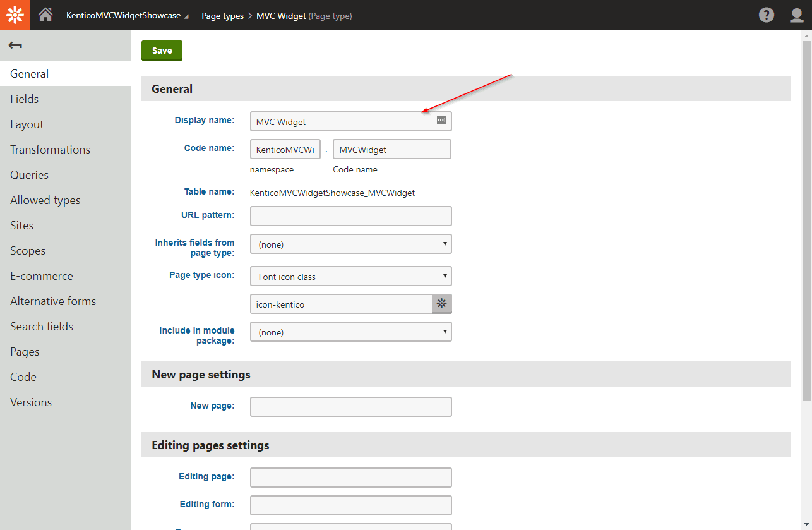Click the Display name text field
Image resolution: width=812 pixels, height=530 pixels.
pyautogui.click(x=351, y=121)
